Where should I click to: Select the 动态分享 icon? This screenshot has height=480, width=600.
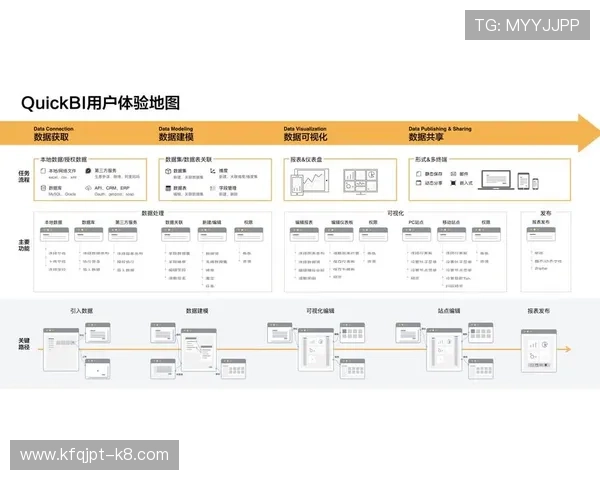419,183
